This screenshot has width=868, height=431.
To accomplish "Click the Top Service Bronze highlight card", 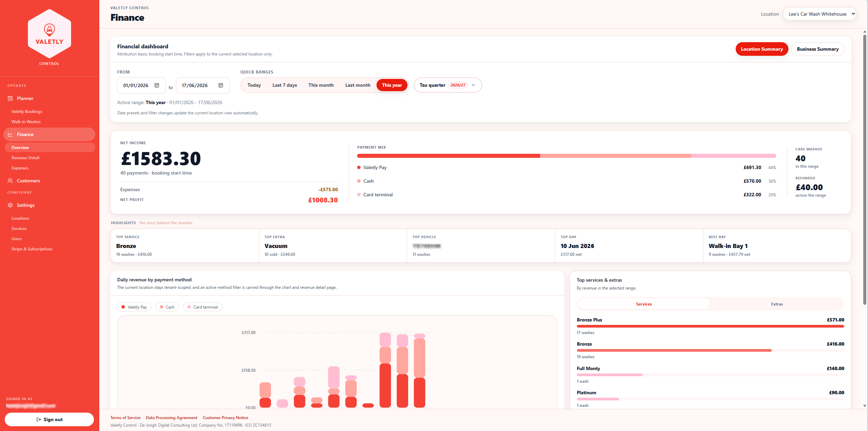I will coord(185,245).
